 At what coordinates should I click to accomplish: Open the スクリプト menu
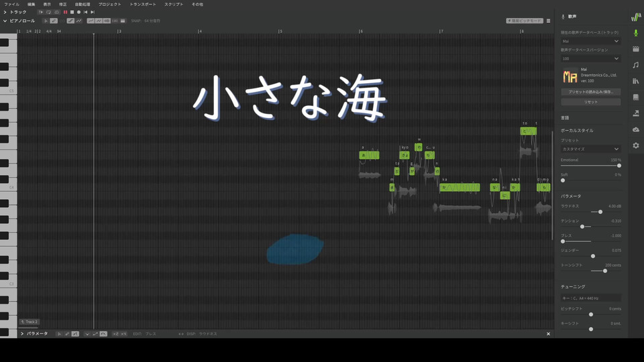coord(174,4)
